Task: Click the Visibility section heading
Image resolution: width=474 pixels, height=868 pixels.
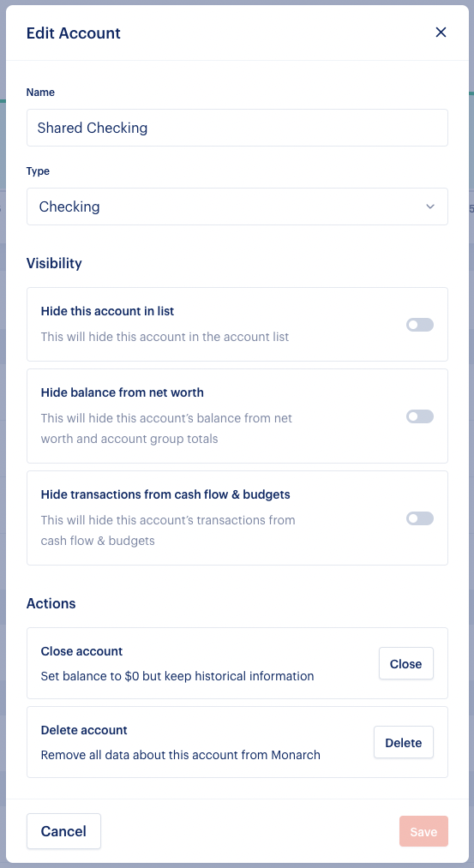Action: 54,263
